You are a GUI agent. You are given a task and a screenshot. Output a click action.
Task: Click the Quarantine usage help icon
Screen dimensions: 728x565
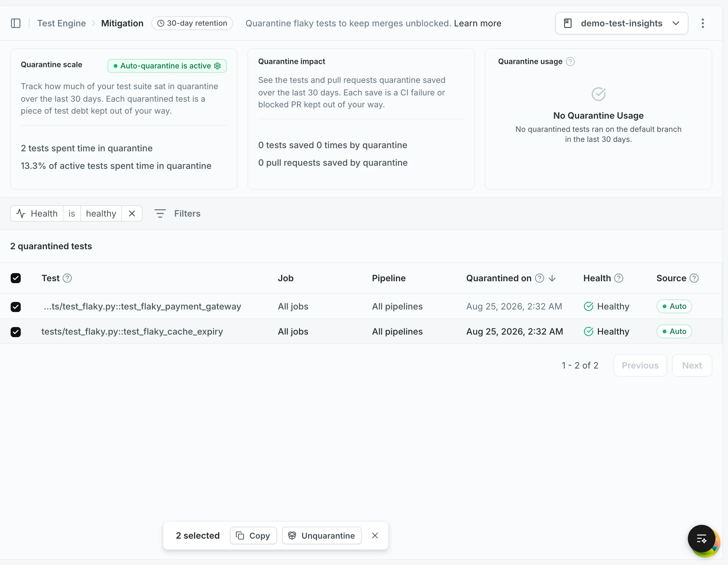(570, 62)
